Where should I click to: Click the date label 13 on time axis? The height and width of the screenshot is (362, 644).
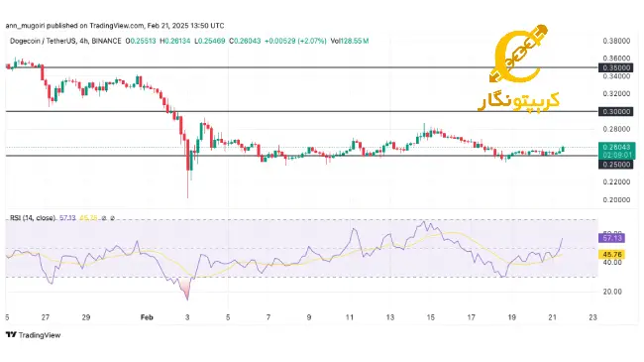390,317
